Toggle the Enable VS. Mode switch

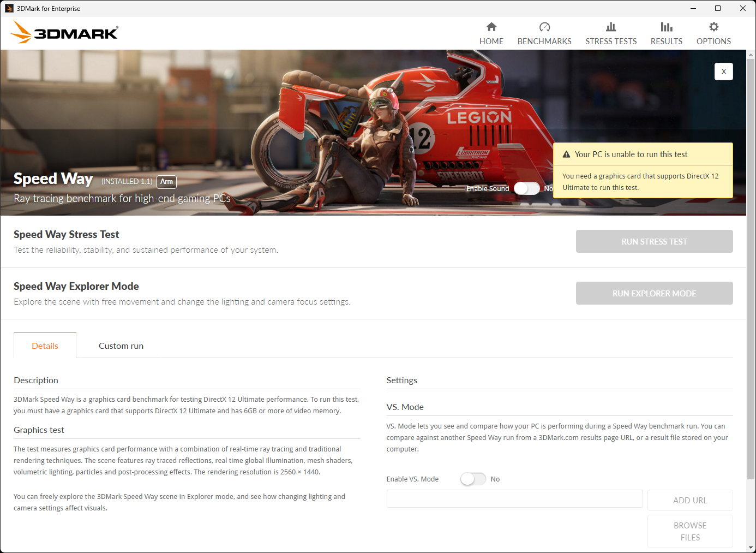point(473,479)
